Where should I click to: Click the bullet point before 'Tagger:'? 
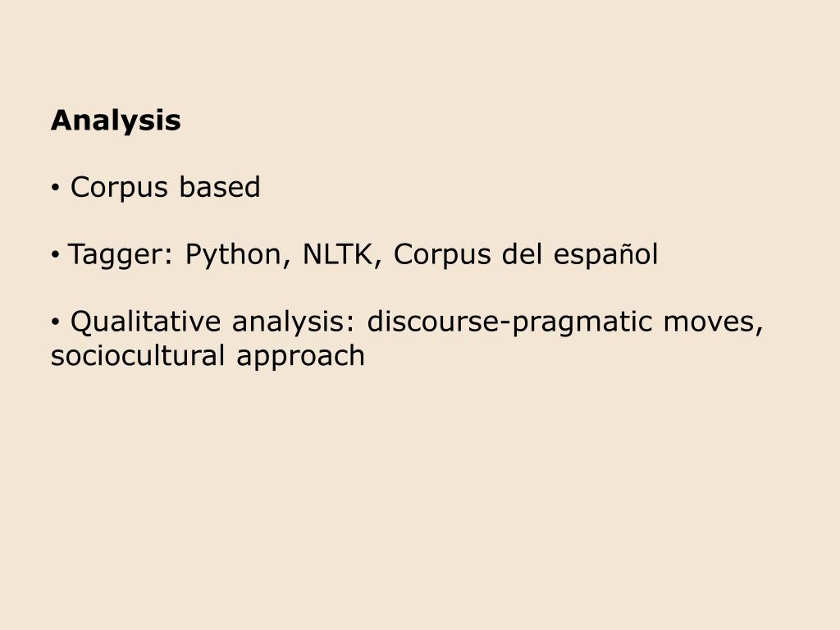tap(55, 256)
